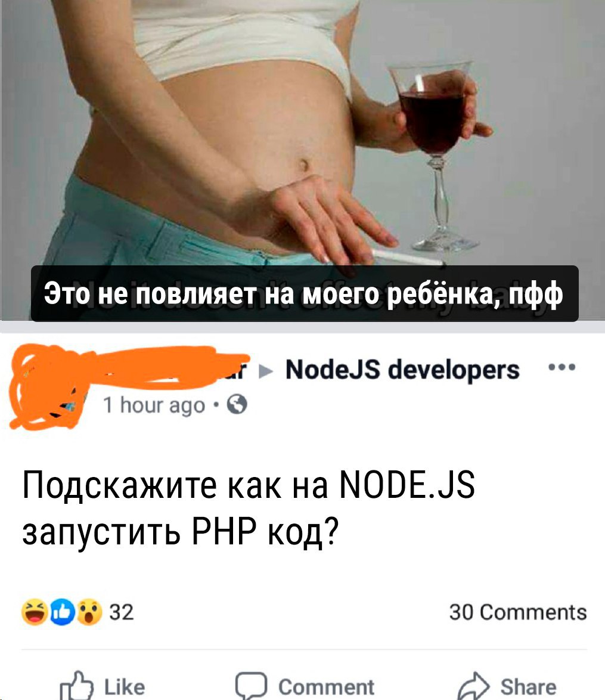Click the Wow surprised reaction emoji
This screenshot has width=605, height=700.
[x=89, y=612]
